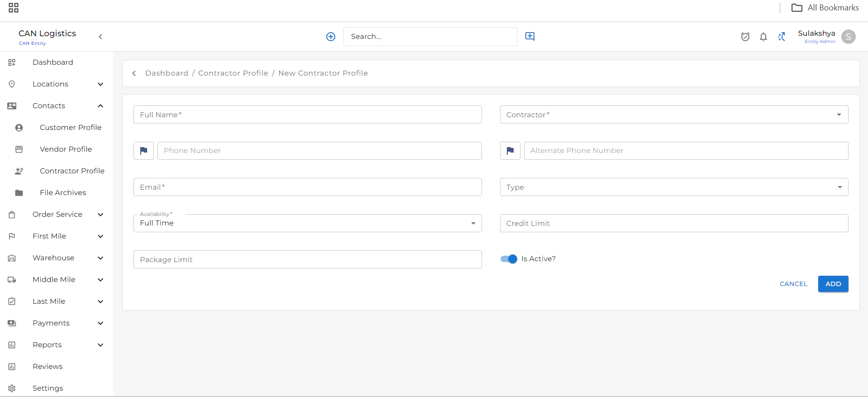Open the Contractor dropdown
The image size is (868, 397).
[x=674, y=115]
